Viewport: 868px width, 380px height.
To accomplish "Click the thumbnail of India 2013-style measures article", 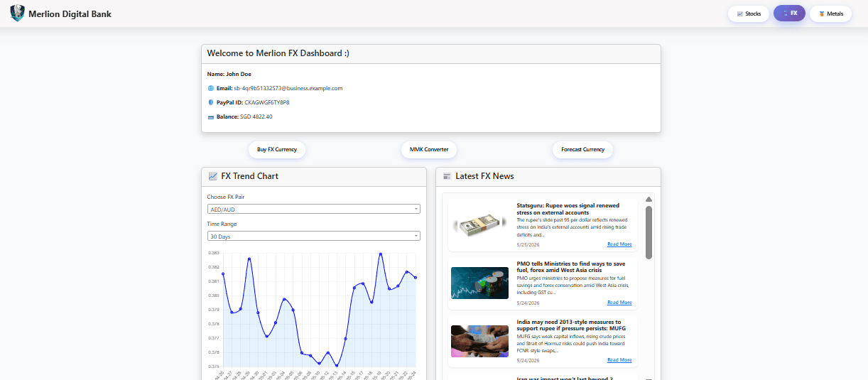I will 479,341.
